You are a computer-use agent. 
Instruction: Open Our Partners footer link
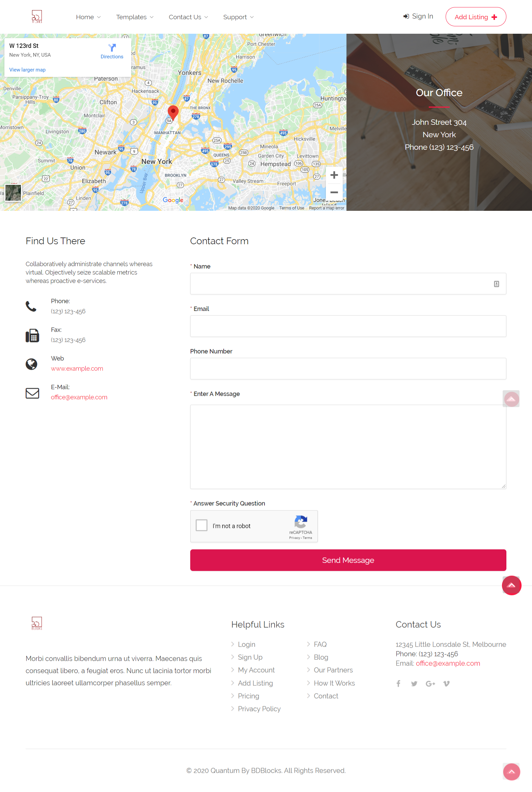pyautogui.click(x=333, y=670)
